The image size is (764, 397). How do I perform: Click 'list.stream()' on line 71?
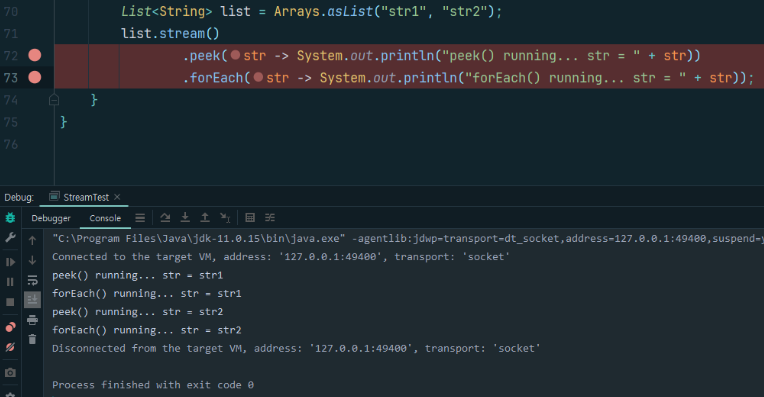pos(170,33)
